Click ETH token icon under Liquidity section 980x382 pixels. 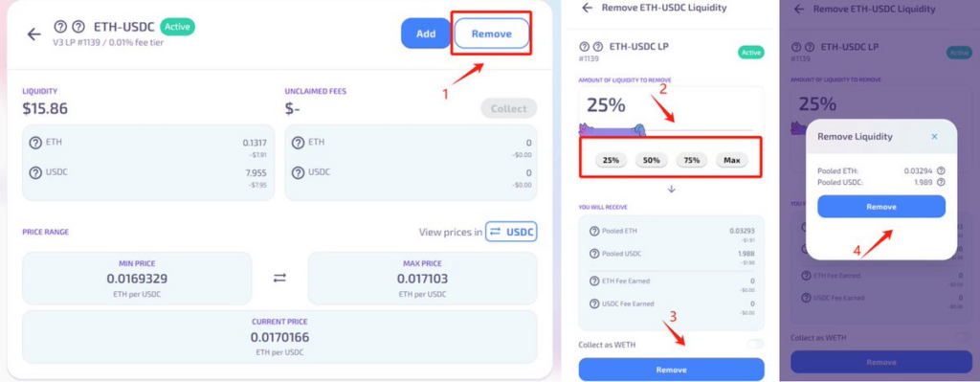click(x=35, y=143)
